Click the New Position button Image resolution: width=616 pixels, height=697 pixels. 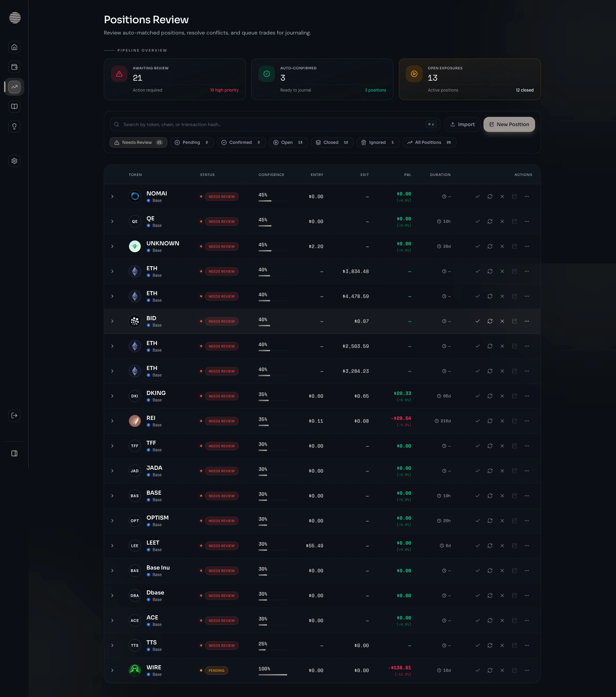pyautogui.click(x=509, y=124)
